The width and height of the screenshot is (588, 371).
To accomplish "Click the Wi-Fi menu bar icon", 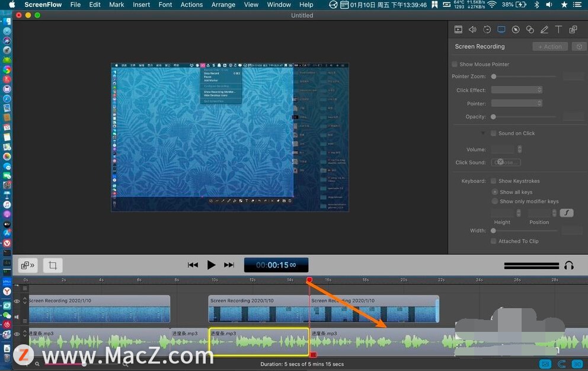I will click(x=491, y=5).
